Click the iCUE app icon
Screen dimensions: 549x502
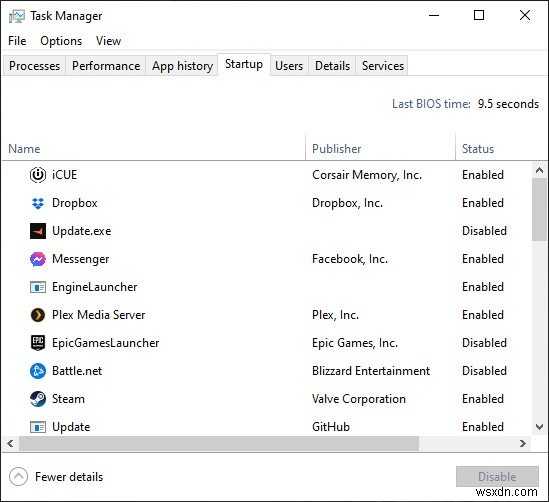tap(38, 175)
